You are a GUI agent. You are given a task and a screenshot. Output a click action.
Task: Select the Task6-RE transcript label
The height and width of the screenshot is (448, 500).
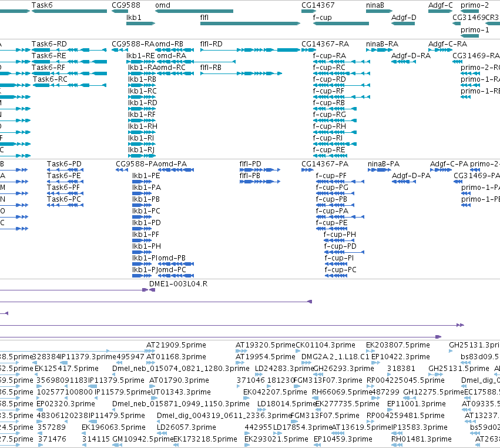(x=49, y=56)
